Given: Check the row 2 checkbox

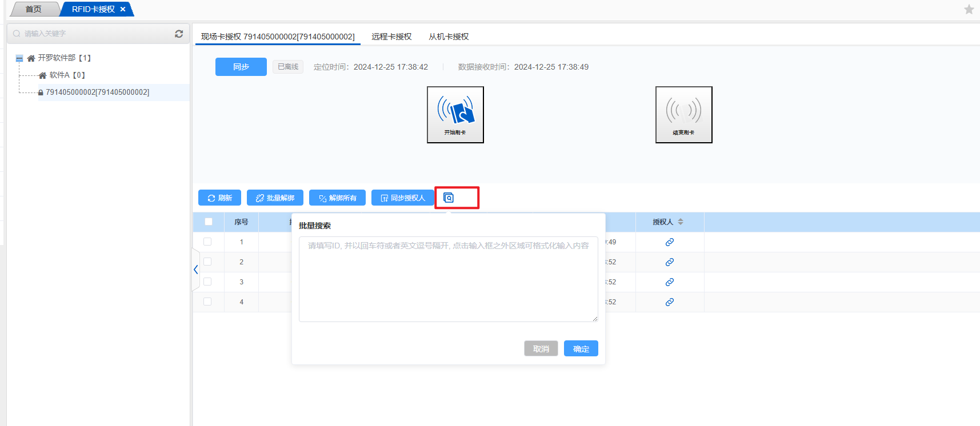Looking at the screenshot, I should click(207, 262).
